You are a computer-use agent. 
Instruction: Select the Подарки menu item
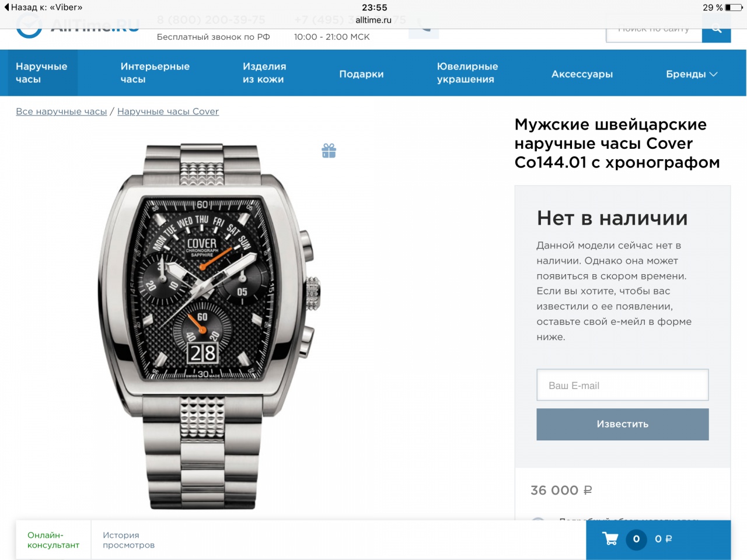tap(361, 74)
